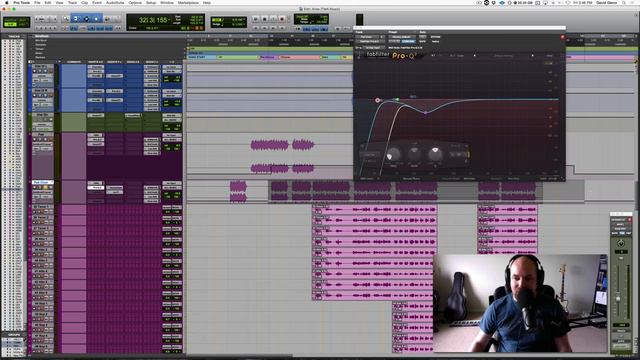Click the Pro-Q band Frequency knob
The width and height of the screenshot is (640, 360).
(393, 154)
